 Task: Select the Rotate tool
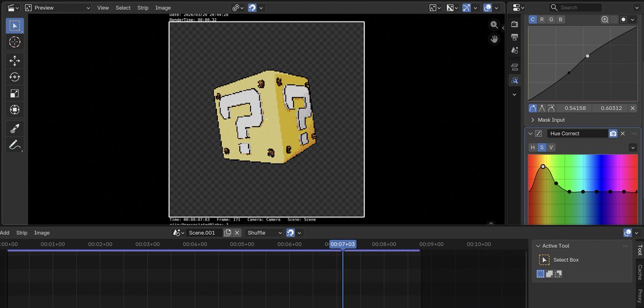tap(14, 77)
